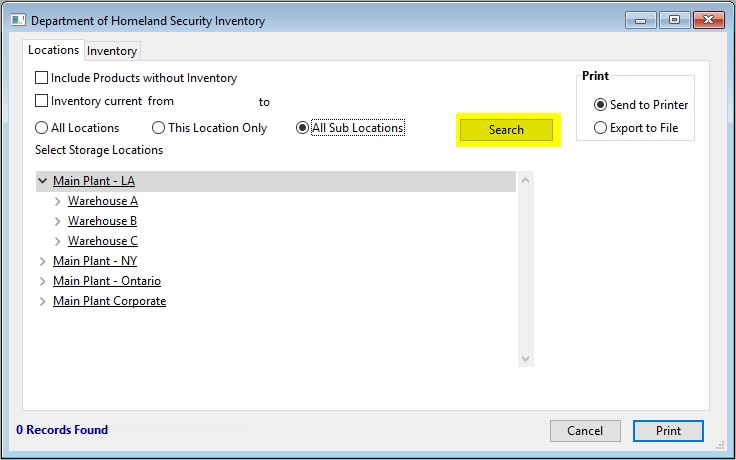Viewport: 736px width, 460px height.
Task: Expand Main Plant - Ontario node
Action: [x=42, y=281]
